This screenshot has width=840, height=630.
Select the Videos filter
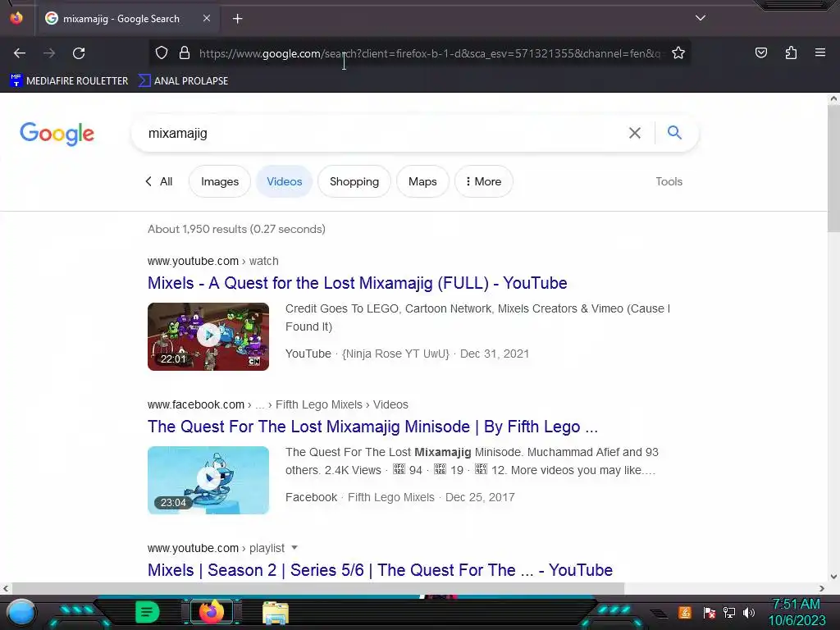coord(285,181)
